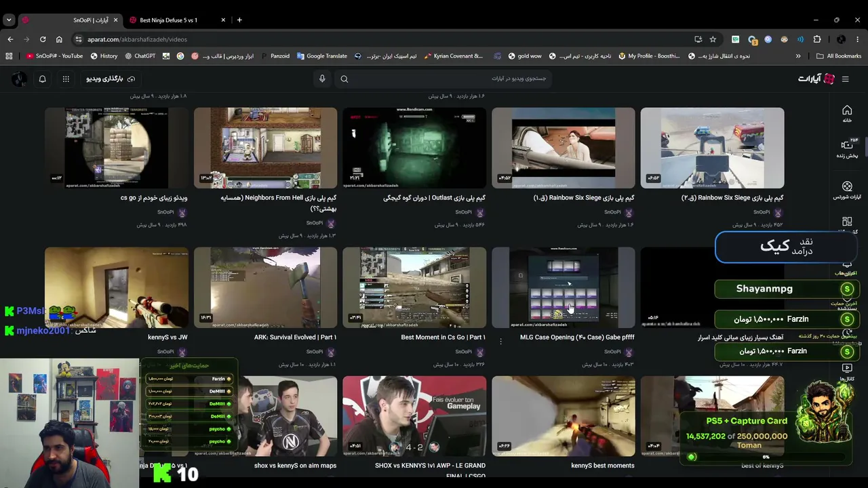Open the Chrome apps grid in bookmarks bar

click(9, 56)
